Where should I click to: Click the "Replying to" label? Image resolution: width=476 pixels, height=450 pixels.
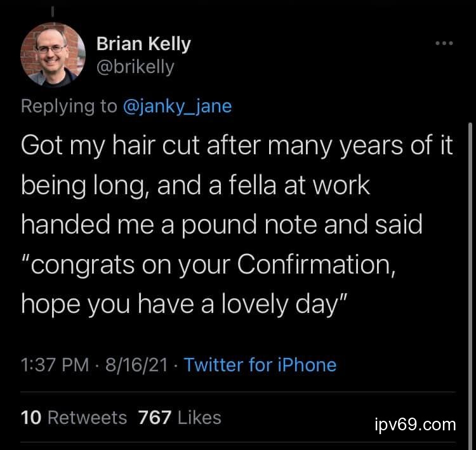click(69, 105)
